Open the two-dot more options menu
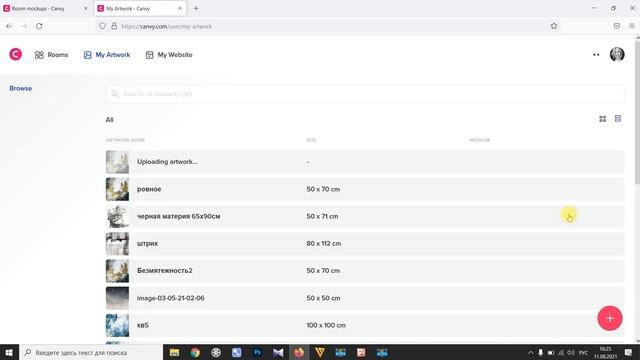Viewport: 640px width, 360px height. pos(596,55)
